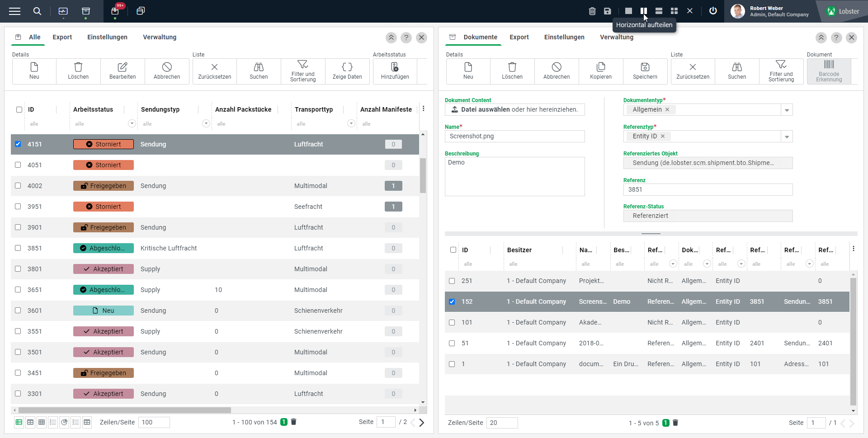The image size is (868, 438).
Task: Click Löschen in the left shipments toolbar
Action: (78, 71)
